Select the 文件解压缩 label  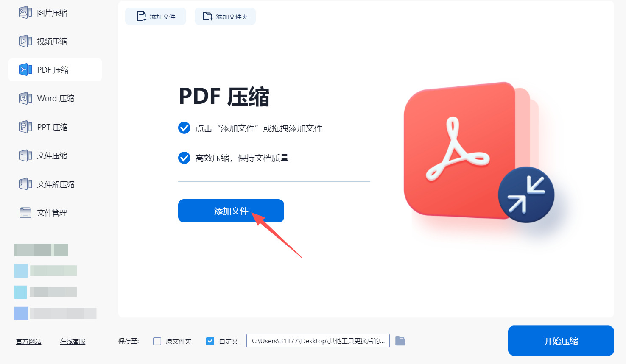(56, 184)
